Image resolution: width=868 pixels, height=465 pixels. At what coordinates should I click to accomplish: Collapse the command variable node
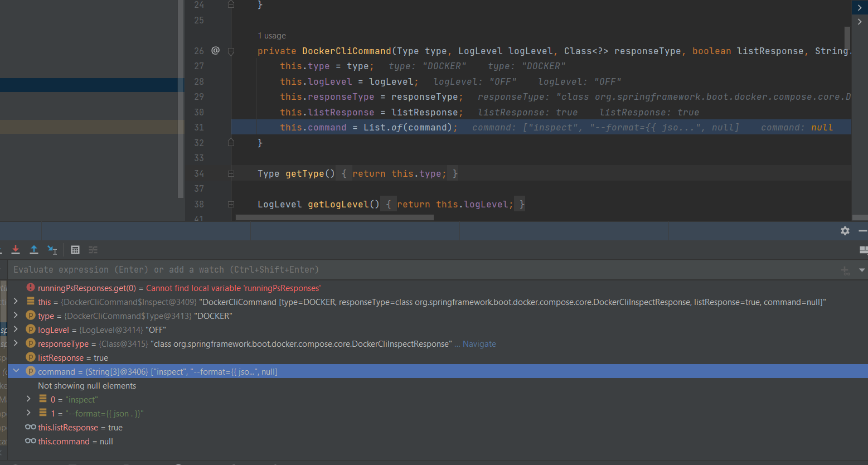click(16, 371)
